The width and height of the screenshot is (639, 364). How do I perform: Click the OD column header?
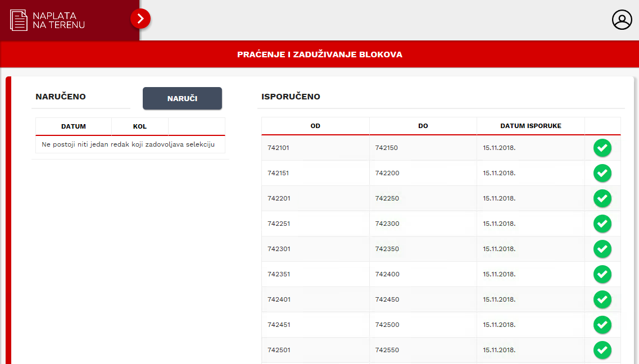[315, 126]
